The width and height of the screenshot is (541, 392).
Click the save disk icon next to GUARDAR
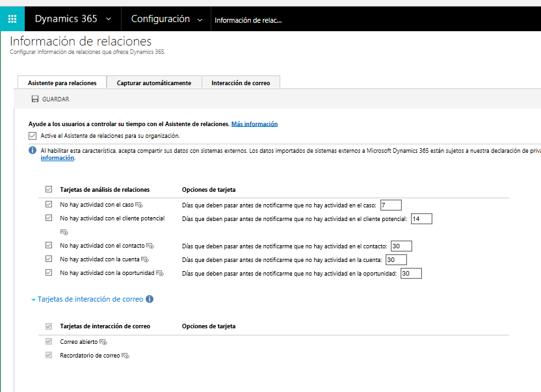34,99
